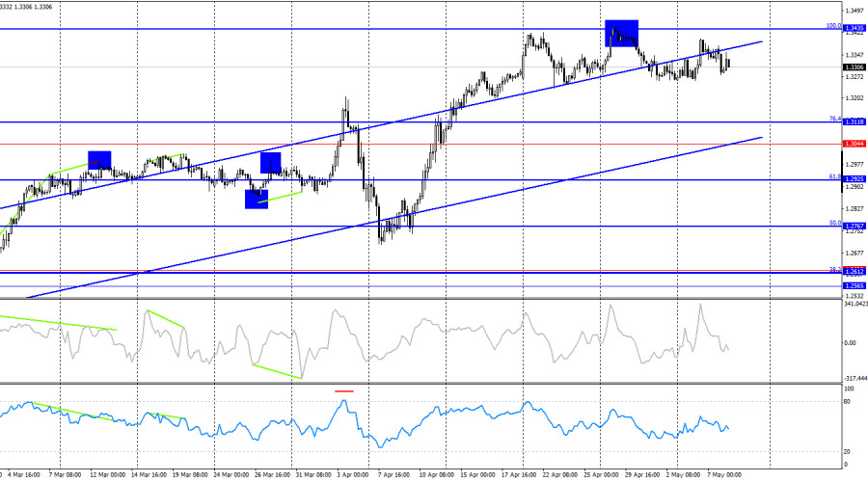Screen dimensions: 868x482
Task: Click the 2 May 08:00 time label
Action: [x=683, y=475]
